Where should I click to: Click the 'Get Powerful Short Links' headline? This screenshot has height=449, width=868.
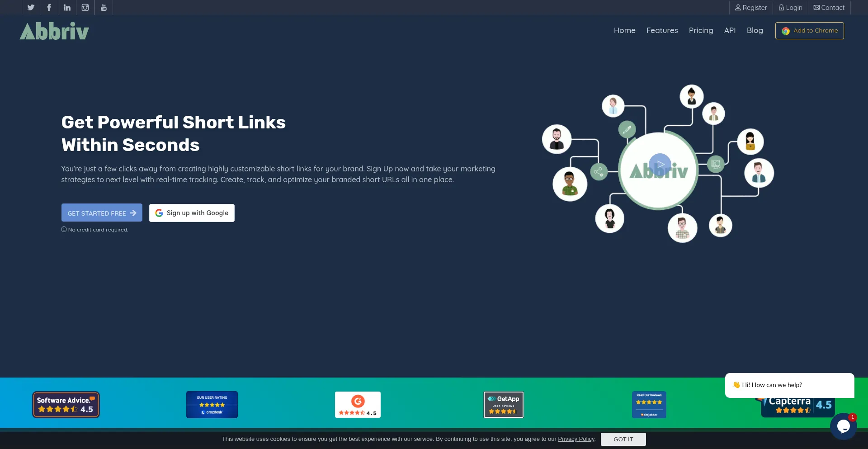click(x=174, y=133)
